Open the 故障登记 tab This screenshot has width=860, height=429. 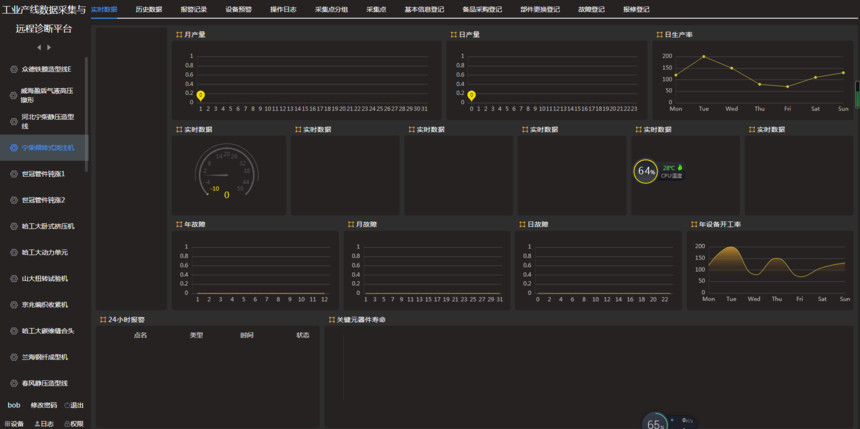(x=591, y=9)
